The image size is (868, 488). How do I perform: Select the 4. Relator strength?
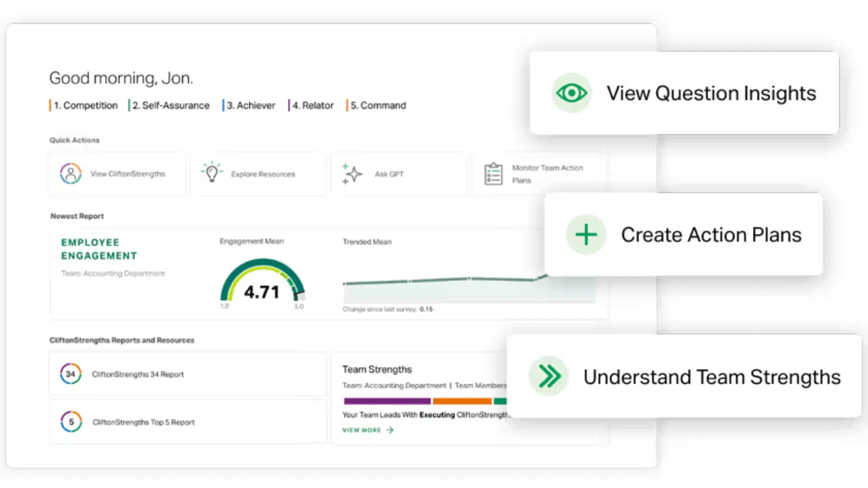click(311, 105)
